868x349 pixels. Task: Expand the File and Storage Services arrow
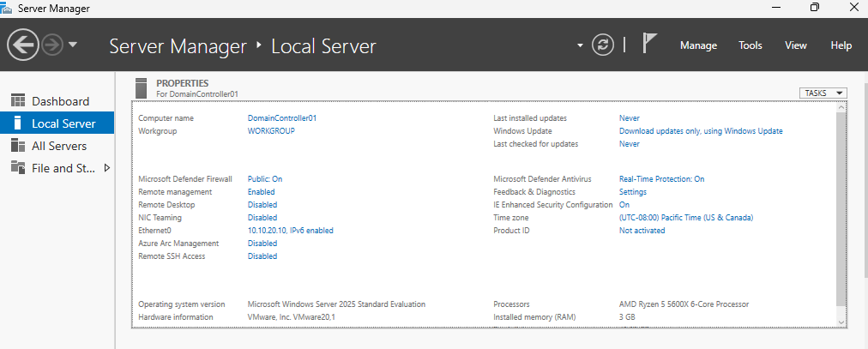(x=107, y=167)
